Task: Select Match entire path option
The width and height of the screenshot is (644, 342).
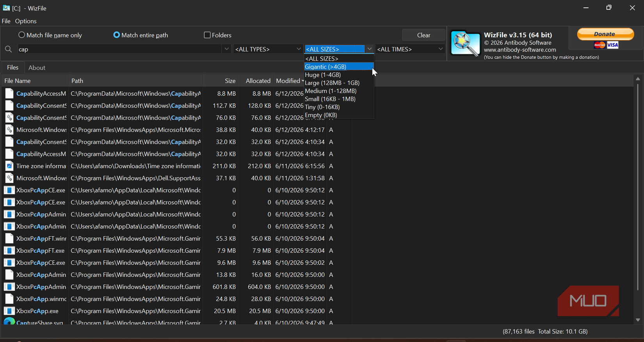Action: tap(141, 35)
